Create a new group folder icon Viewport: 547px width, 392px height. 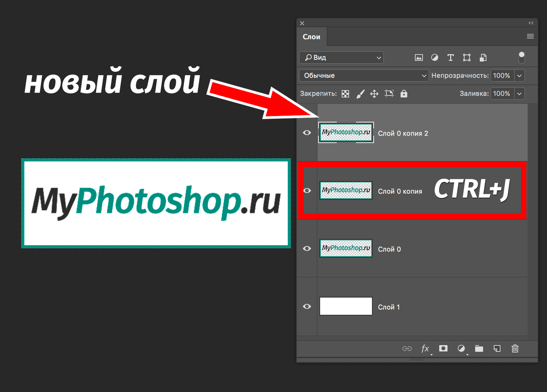click(479, 349)
